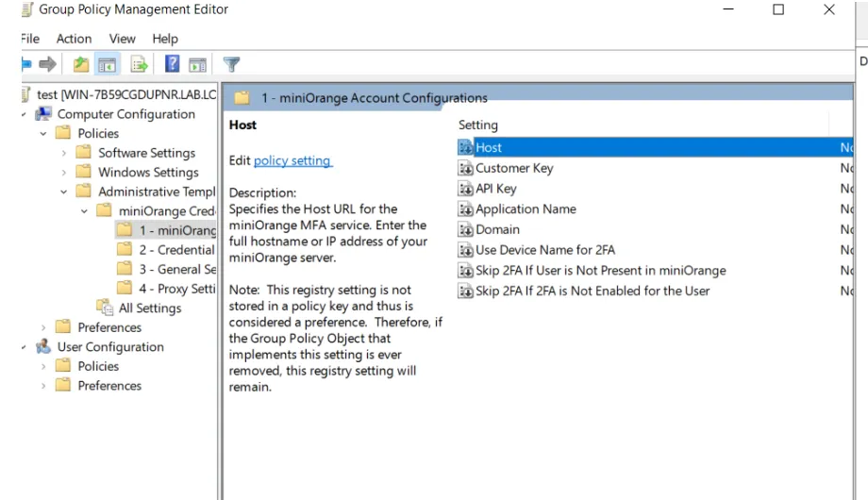This screenshot has width=868, height=500.
Task: Click the Host setting icon
Action: (465, 147)
